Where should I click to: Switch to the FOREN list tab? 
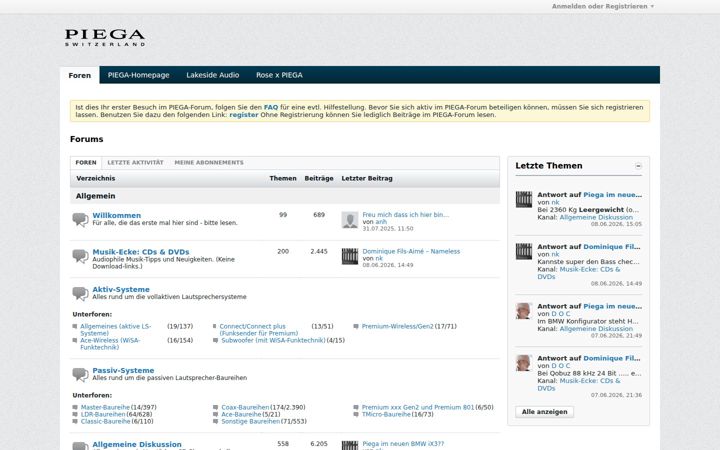click(x=86, y=163)
